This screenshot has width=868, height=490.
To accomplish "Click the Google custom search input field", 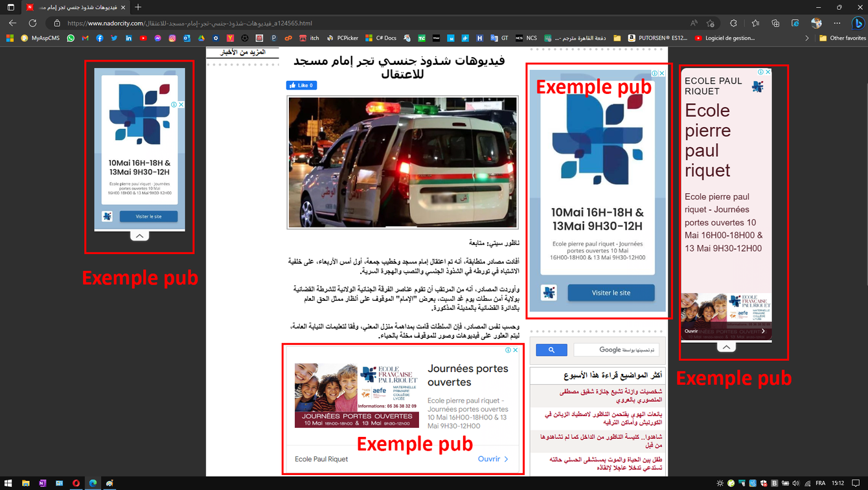I will [x=615, y=350].
